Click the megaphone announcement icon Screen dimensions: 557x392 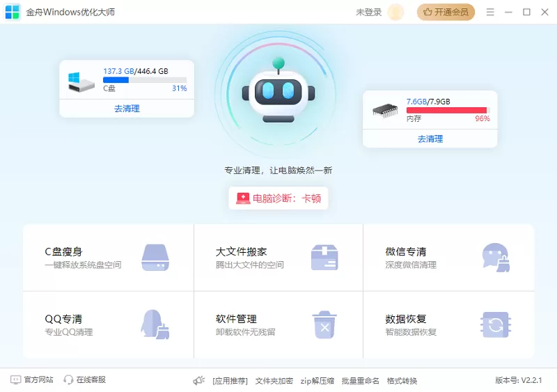coord(199,381)
